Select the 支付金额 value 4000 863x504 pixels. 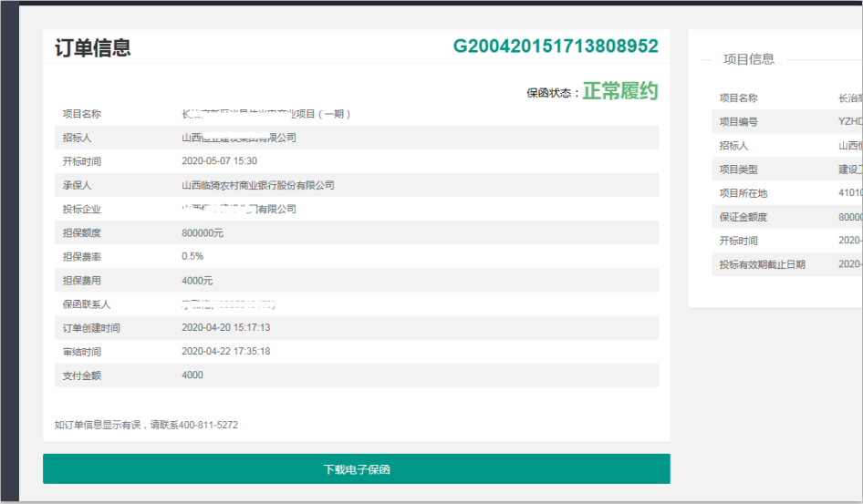pyautogui.click(x=192, y=375)
